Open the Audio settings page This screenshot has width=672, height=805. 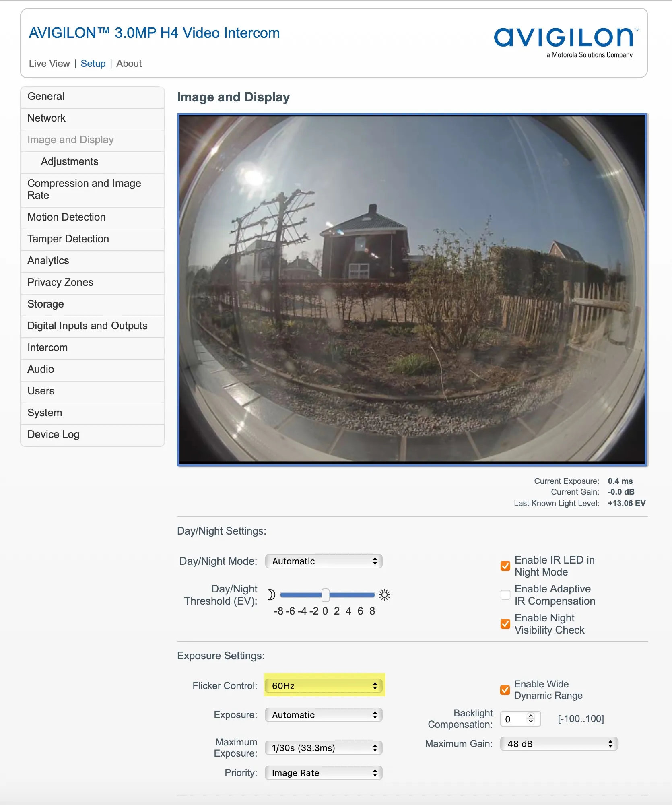(x=93, y=369)
